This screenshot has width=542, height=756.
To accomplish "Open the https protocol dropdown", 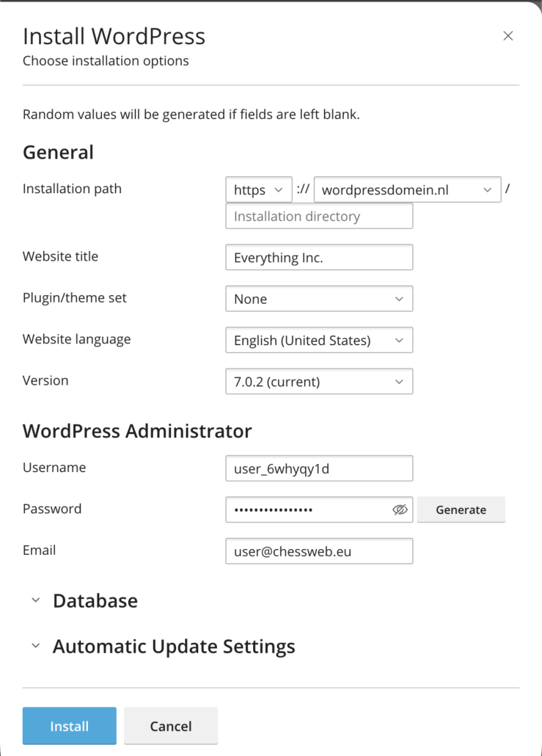I will 259,189.
